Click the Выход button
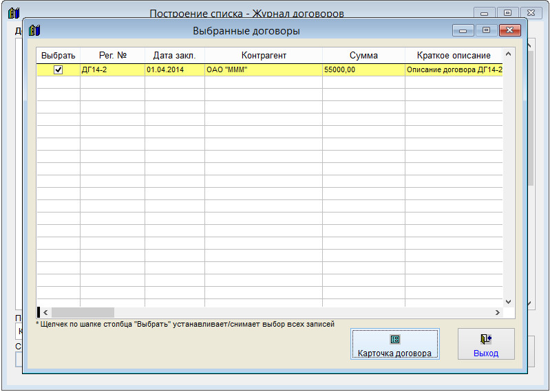This screenshot has width=550, height=392. click(486, 344)
